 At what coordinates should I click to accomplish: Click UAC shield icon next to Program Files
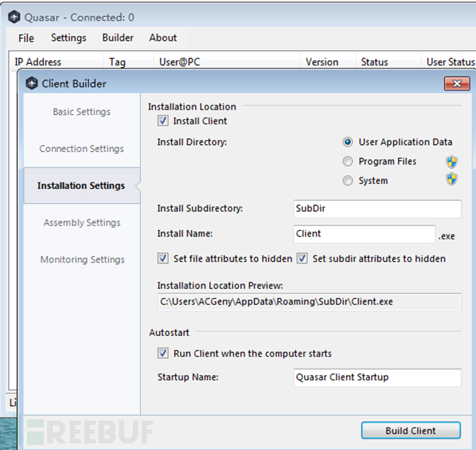[452, 162]
